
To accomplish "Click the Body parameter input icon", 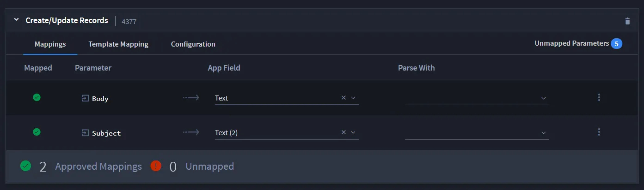I will [x=85, y=98].
